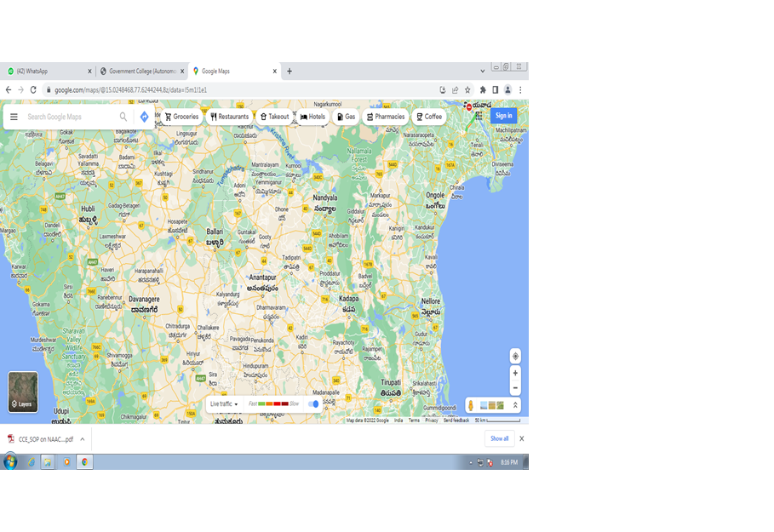Switch to the Government College tab
The height and width of the screenshot is (532, 774).
click(x=140, y=71)
